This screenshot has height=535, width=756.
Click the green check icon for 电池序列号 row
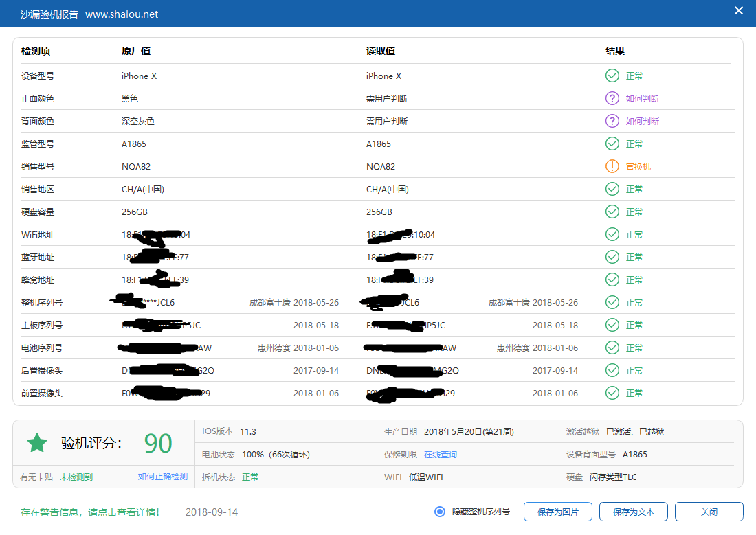(x=612, y=348)
